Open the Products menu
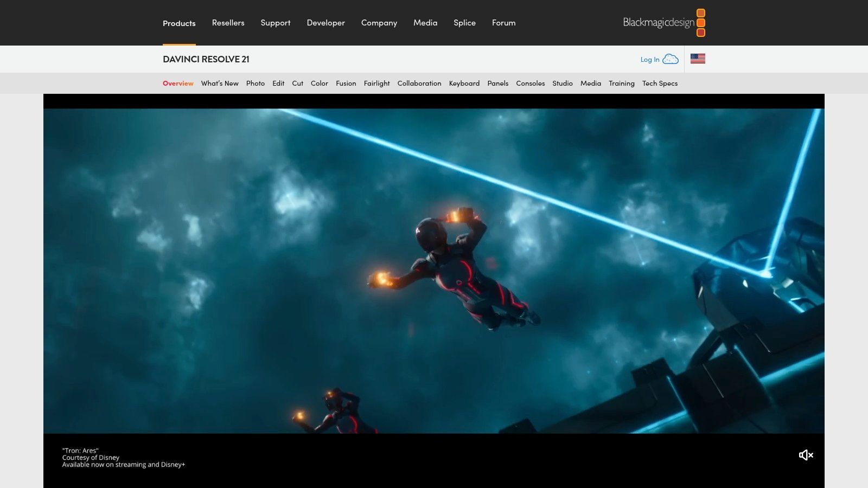The width and height of the screenshot is (868, 488). tap(179, 23)
